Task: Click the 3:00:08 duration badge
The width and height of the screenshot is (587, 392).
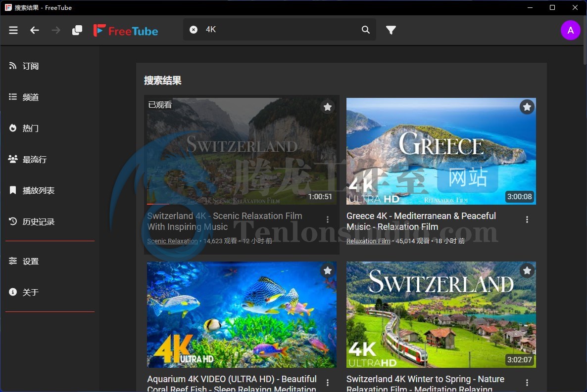Action: tap(519, 197)
